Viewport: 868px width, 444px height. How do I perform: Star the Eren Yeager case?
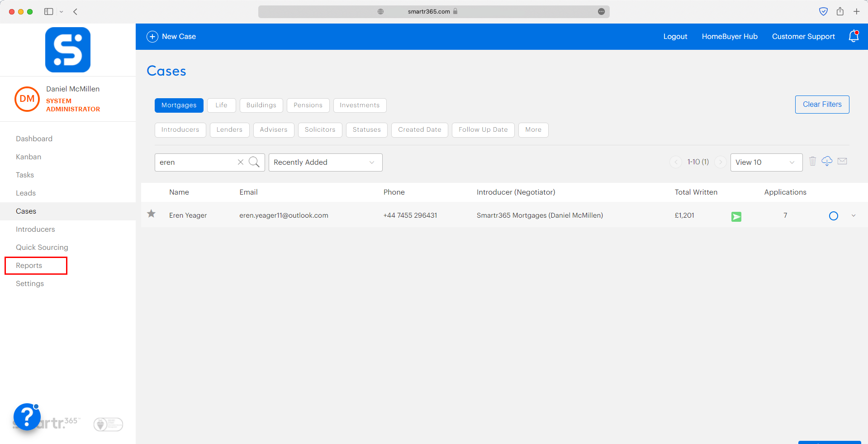point(151,214)
